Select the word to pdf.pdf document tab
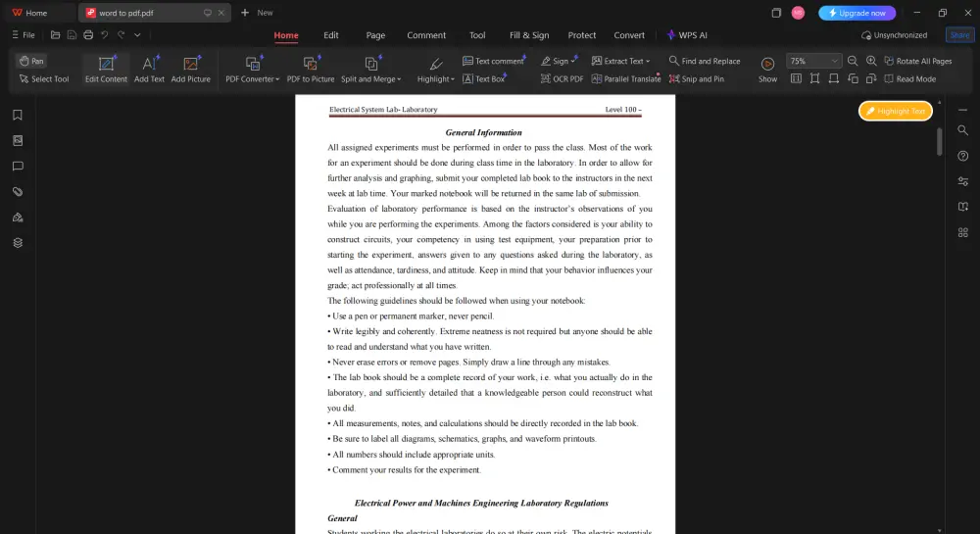 click(x=155, y=13)
